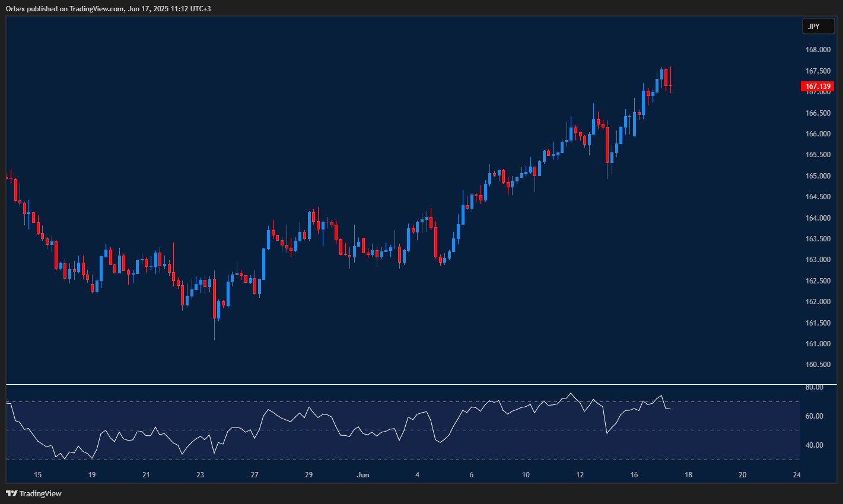Select the 168.000 price axis label
The image size is (843, 504).
coord(817,50)
